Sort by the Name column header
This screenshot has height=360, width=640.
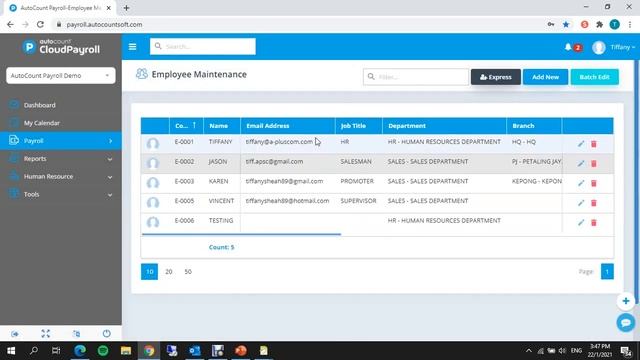coord(222,126)
